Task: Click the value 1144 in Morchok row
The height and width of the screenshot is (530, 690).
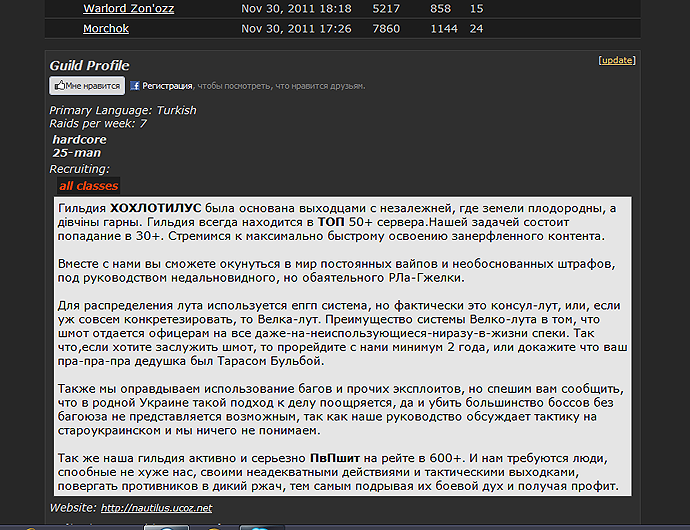Action: (444, 29)
